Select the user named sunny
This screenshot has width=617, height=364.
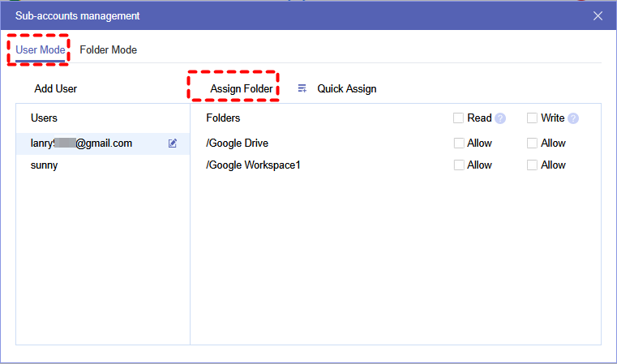tap(45, 165)
